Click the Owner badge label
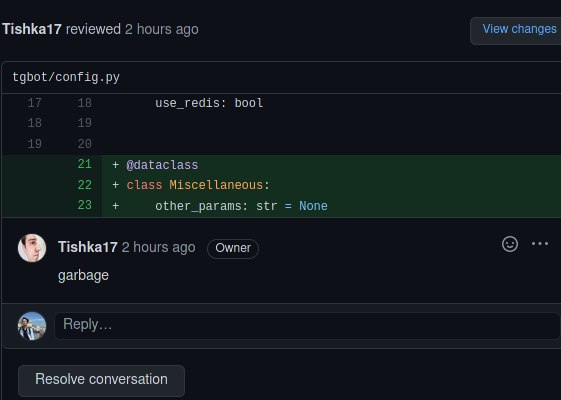 pos(233,248)
